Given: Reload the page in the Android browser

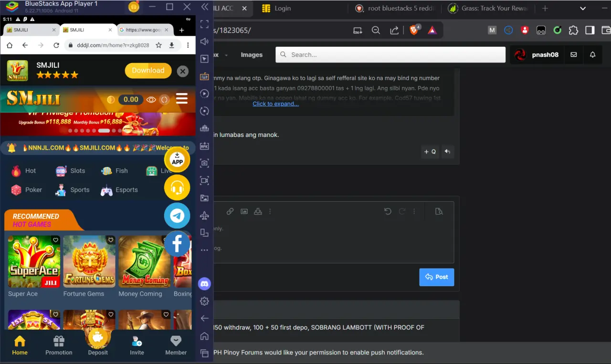Looking at the screenshot, I should [x=56, y=45].
